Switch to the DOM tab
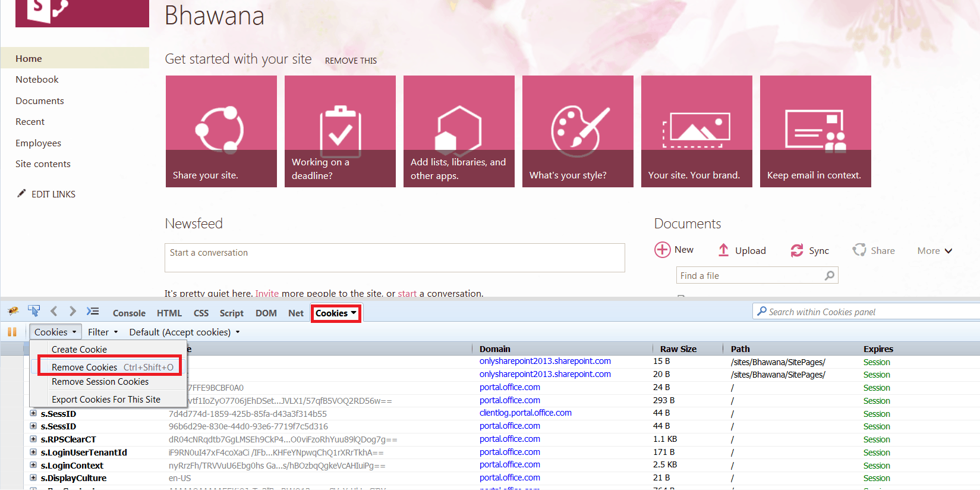This screenshot has height=490, width=980. [x=266, y=313]
